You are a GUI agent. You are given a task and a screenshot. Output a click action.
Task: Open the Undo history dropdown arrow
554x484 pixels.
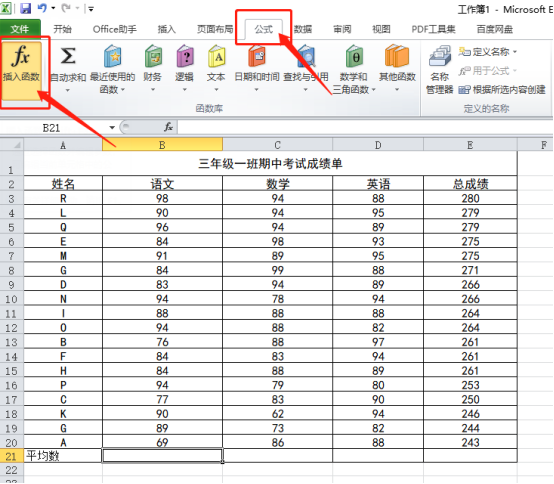(x=53, y=8)
